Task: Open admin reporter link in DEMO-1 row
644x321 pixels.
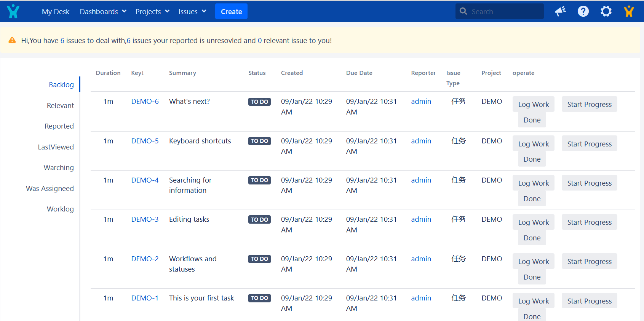Action: (x=421, y=298)
